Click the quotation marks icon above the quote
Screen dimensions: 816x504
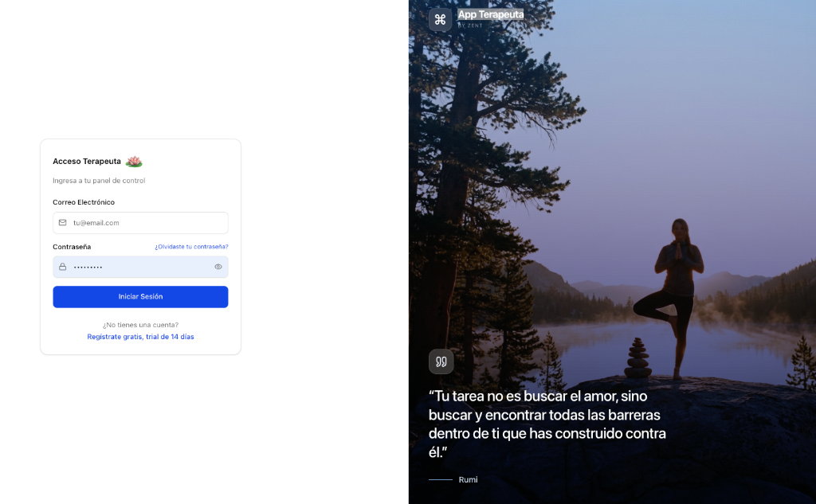click(441, 361)
